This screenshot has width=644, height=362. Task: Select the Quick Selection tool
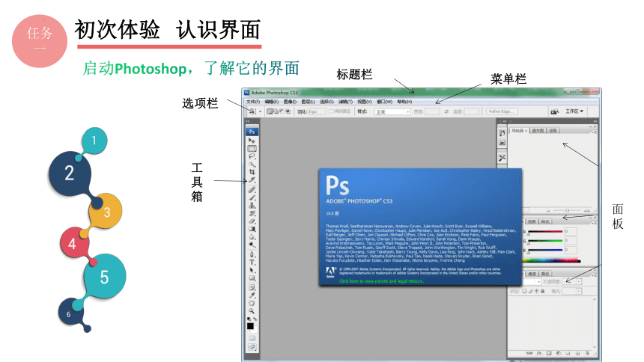[252, 165]
